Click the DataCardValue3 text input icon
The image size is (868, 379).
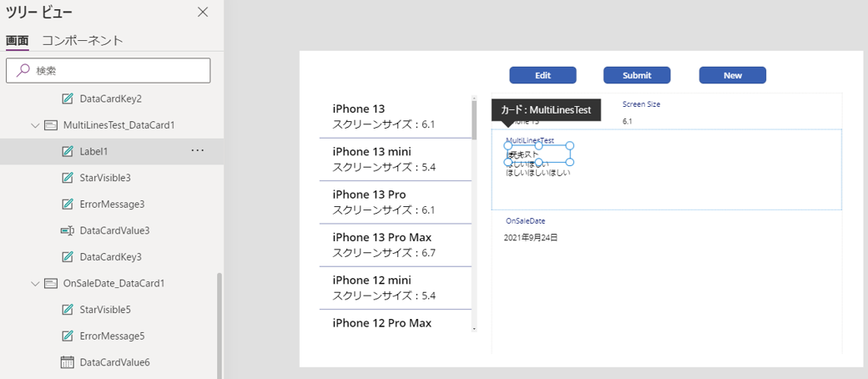click(x=68, y=230)
